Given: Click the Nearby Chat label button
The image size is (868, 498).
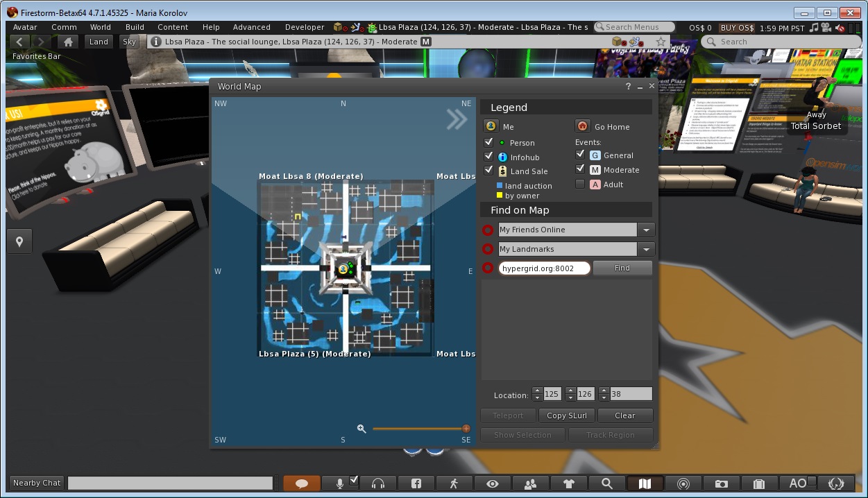Looking at the screenshot, I should (37, 483).
